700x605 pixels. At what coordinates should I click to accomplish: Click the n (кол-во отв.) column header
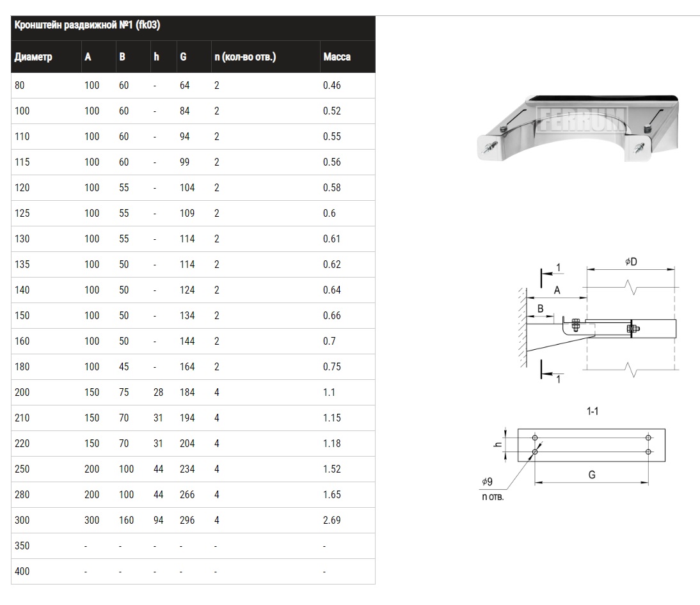245,57
